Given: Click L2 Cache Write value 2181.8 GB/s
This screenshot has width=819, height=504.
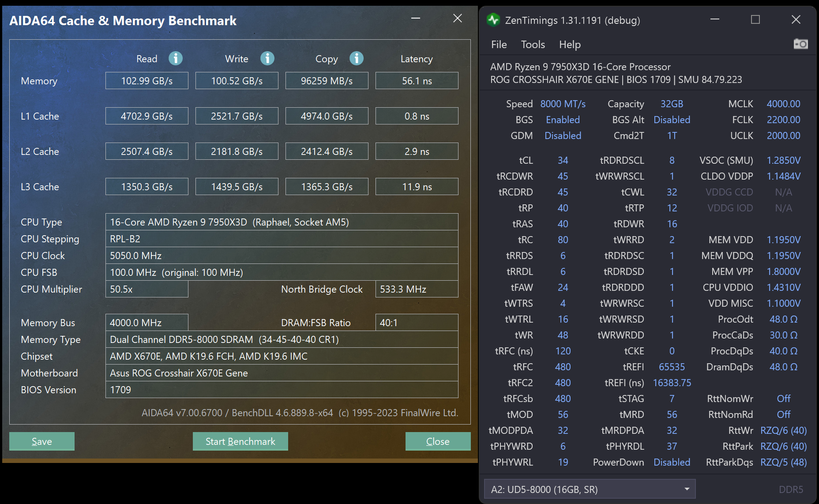Looking at the screenshot, I should tap(237, 151).
